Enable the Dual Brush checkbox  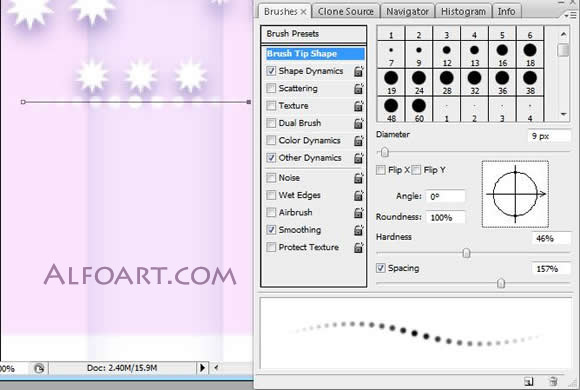pos(271,123)
